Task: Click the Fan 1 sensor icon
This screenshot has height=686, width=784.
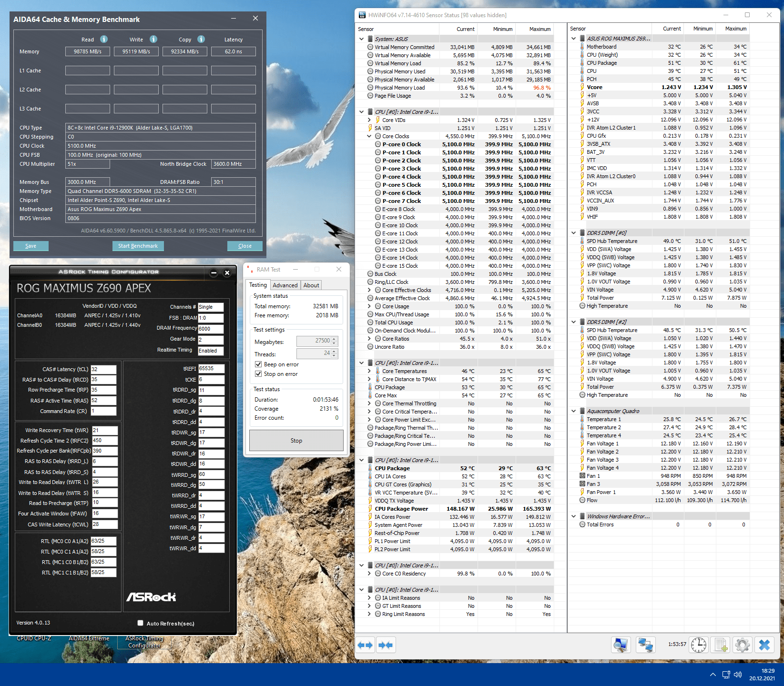Action: [x=582, y=476]
